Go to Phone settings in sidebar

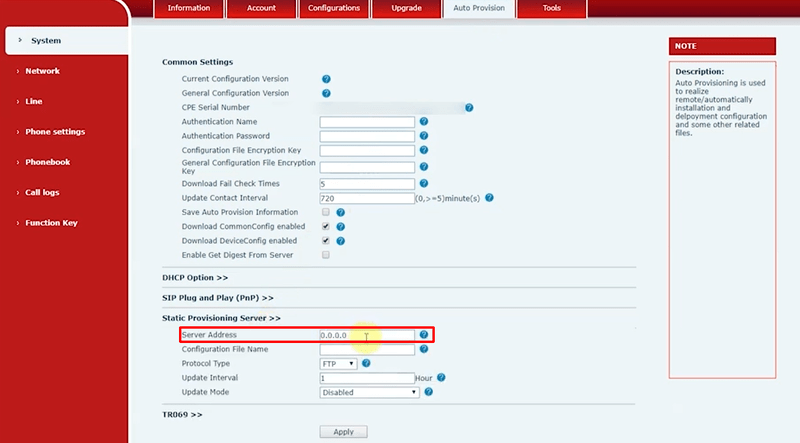(55, 132)
